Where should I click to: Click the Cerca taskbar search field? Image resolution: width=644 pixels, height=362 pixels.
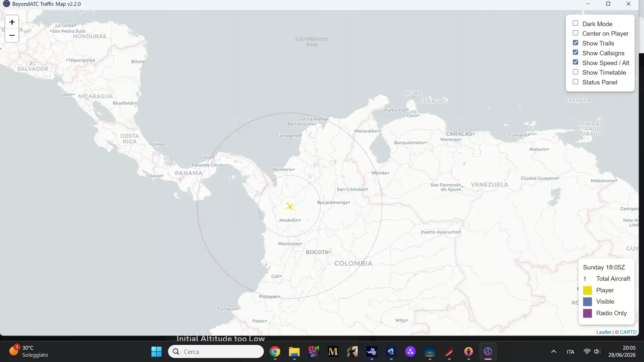click(x=216, y=351)
